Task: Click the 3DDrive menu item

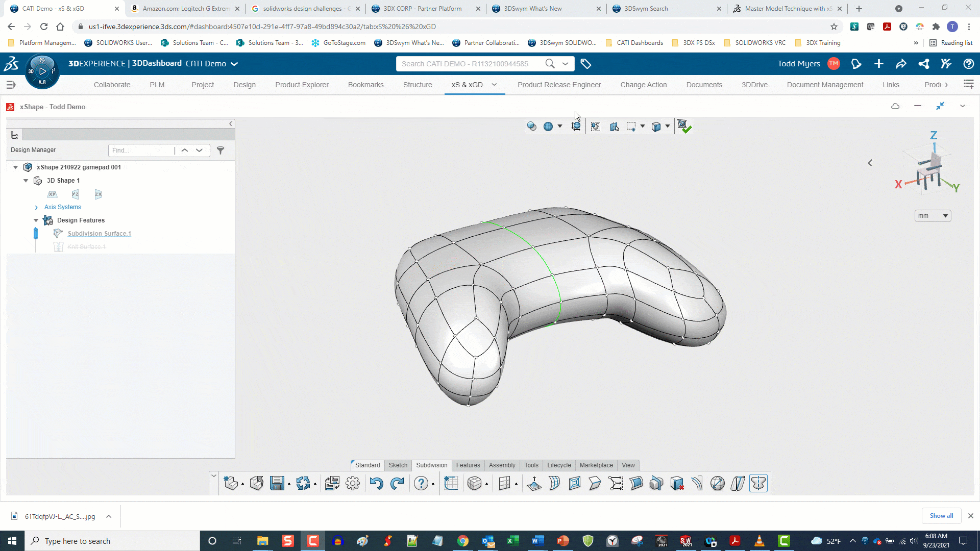Action: tap(754, 84)
